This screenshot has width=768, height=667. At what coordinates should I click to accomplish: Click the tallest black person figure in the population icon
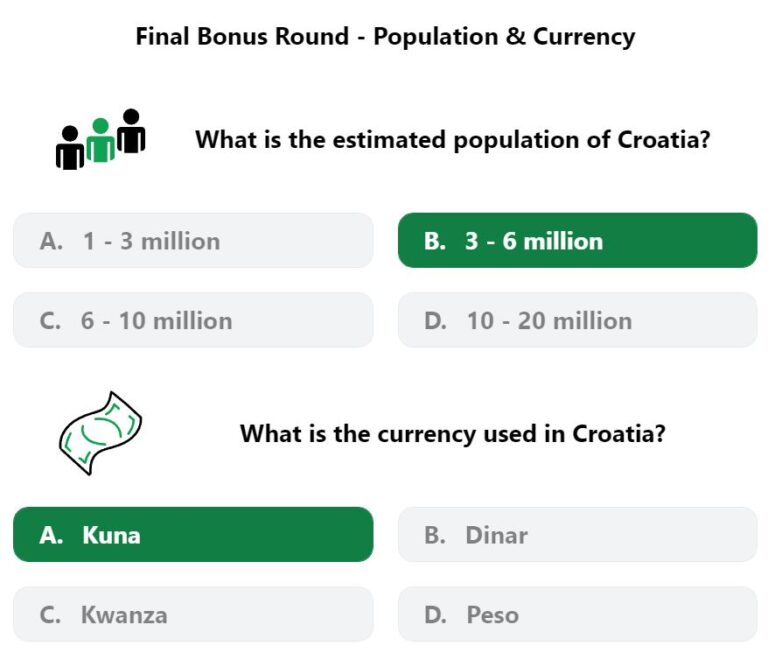(x=131, y=131)
